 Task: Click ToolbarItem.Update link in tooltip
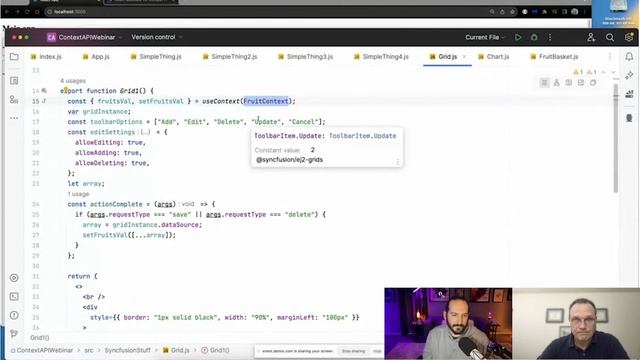[362, 136]
